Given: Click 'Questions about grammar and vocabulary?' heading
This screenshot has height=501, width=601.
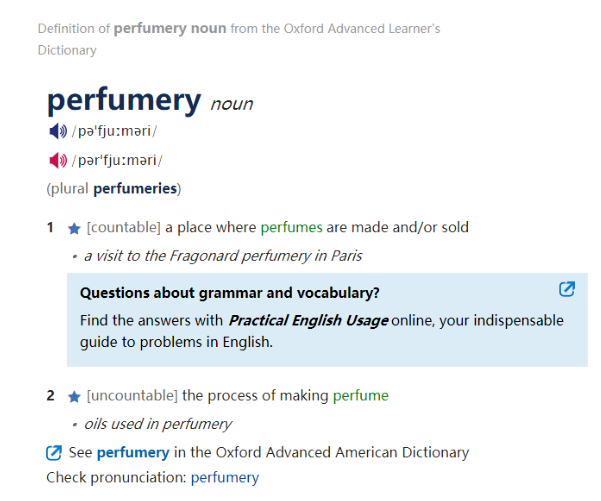Looking at the screenshot, I should tap(229, 293).
